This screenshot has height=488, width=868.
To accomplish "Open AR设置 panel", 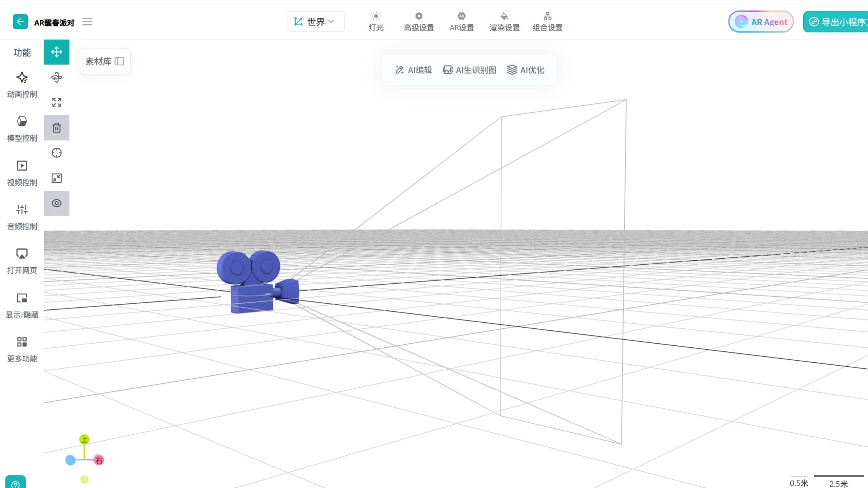I will (x=461, y=22).
